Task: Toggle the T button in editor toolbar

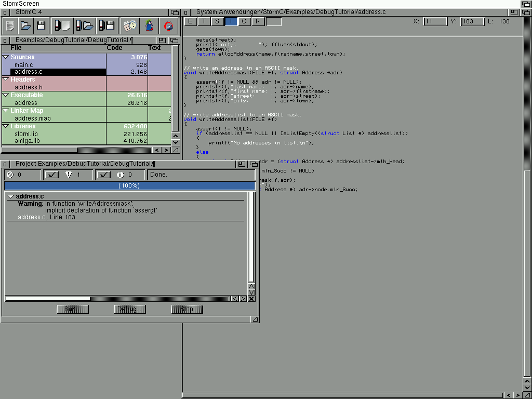Action: tap(204, 21)
